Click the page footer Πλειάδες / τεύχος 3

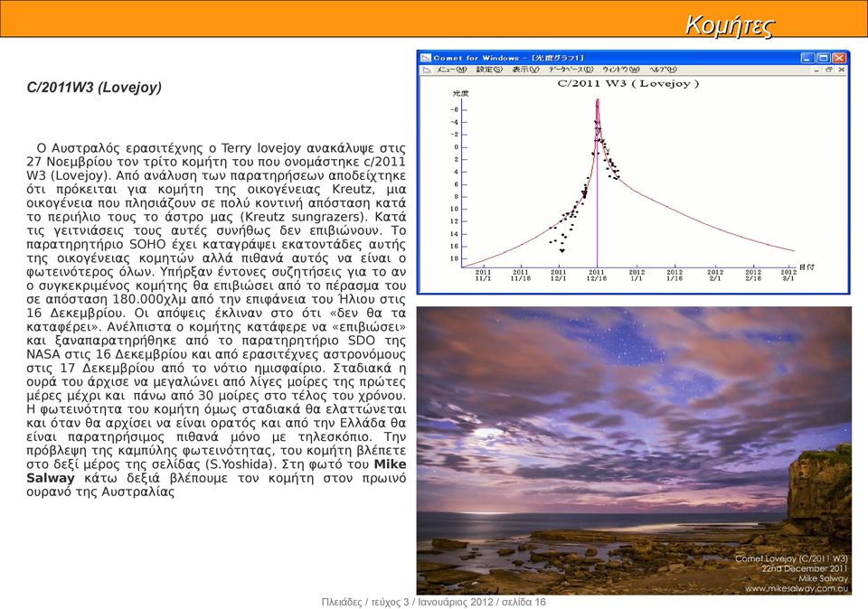click(364, 602)
